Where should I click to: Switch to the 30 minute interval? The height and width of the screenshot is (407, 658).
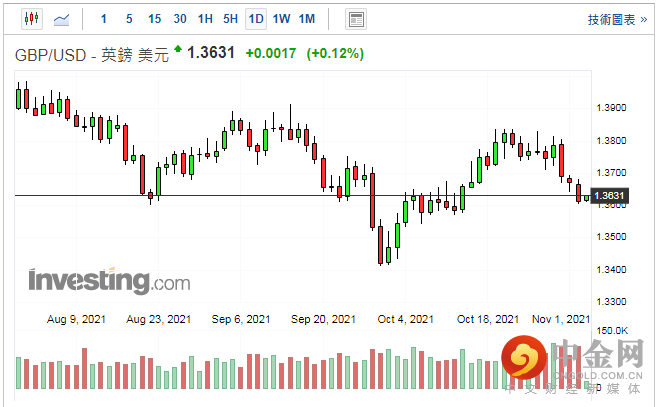180,18
